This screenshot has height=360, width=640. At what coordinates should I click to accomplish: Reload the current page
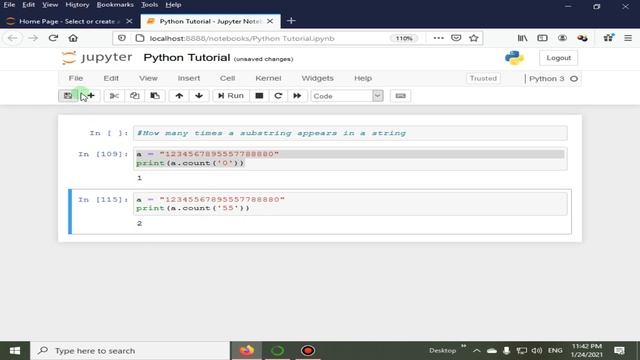[x=53, y=38]
